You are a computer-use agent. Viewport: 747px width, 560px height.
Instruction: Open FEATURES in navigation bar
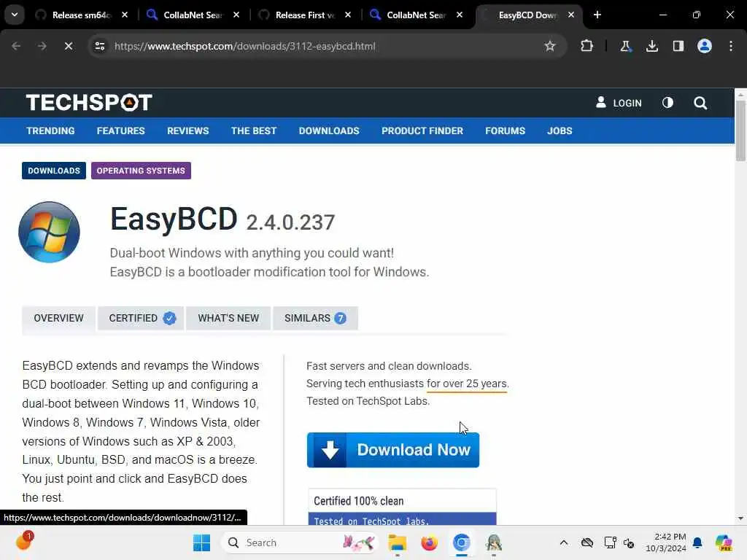120,131
